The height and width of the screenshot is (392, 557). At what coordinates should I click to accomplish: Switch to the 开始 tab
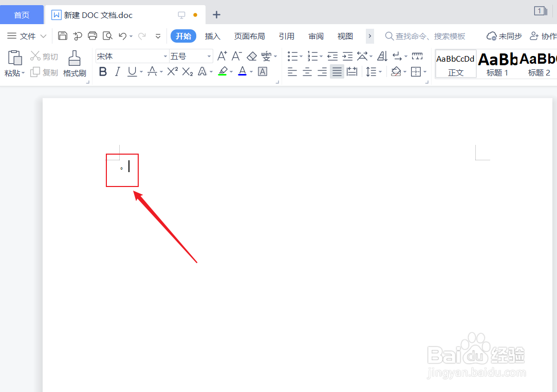point(183,36)
